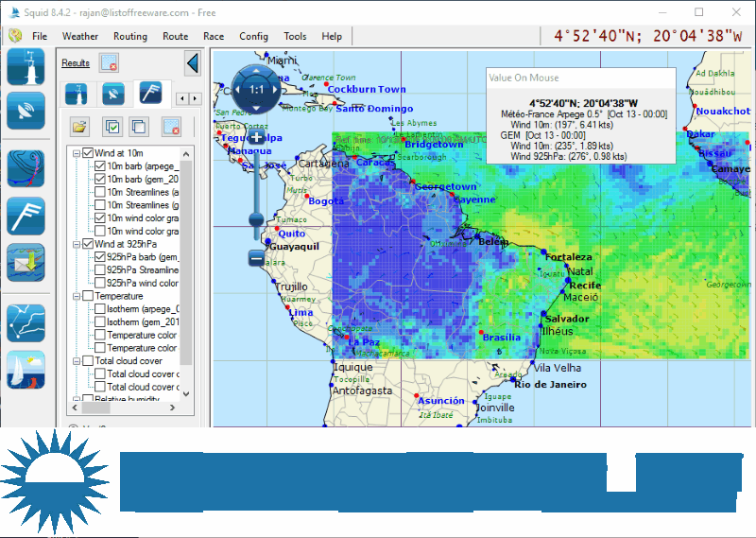This screenshot has width=756, height=538.
Task: Click the sailboat icon in sidebar
Action: coord(26,370)
